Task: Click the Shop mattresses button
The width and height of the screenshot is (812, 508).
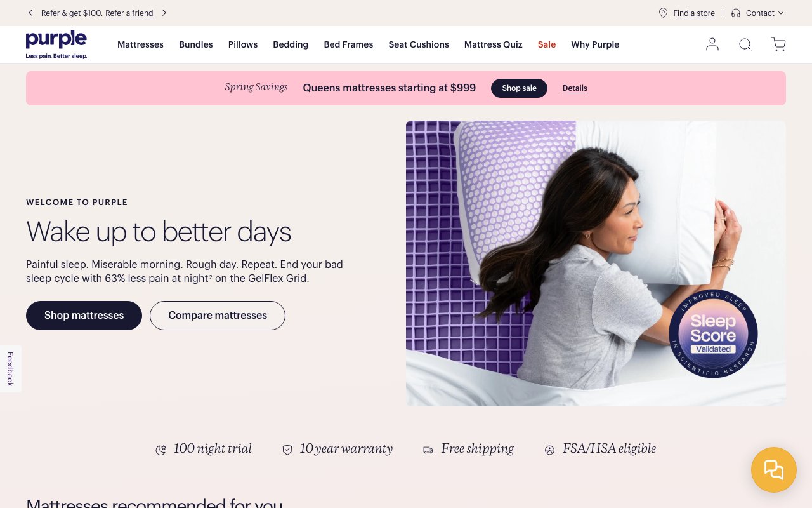Action: point(84,316)
